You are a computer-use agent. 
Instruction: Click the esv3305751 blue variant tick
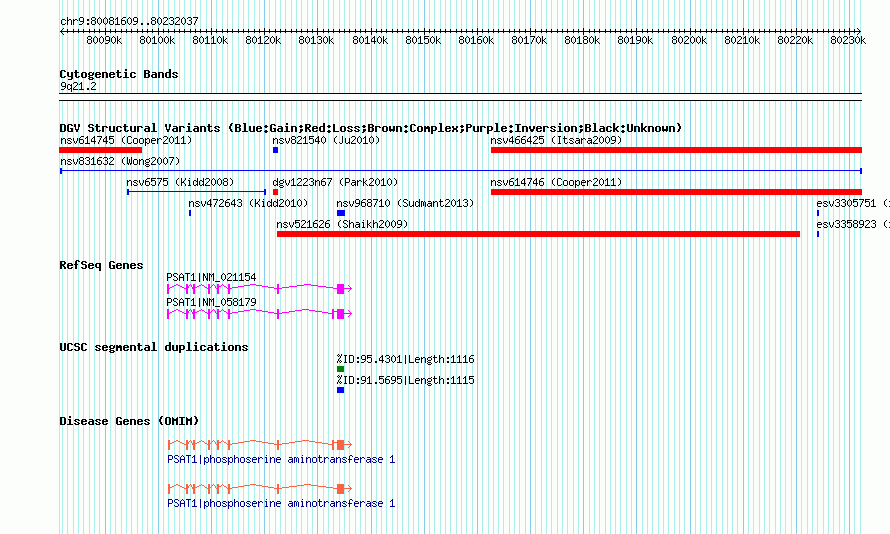click(x=818, y=213)
